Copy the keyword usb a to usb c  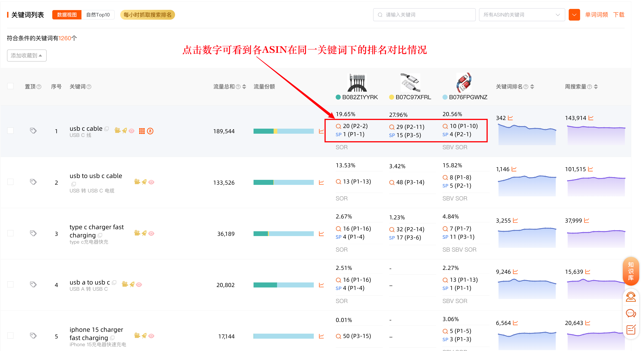click(x=114, y=282)
